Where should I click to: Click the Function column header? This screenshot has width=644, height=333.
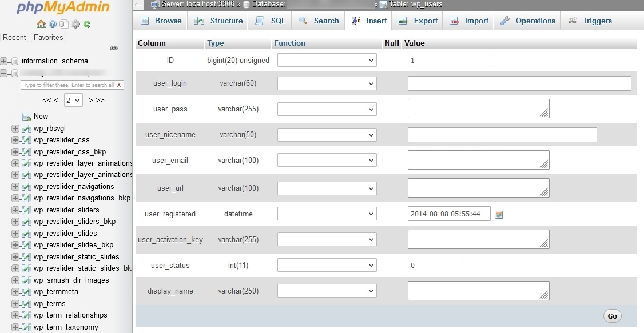click(289, 43)
